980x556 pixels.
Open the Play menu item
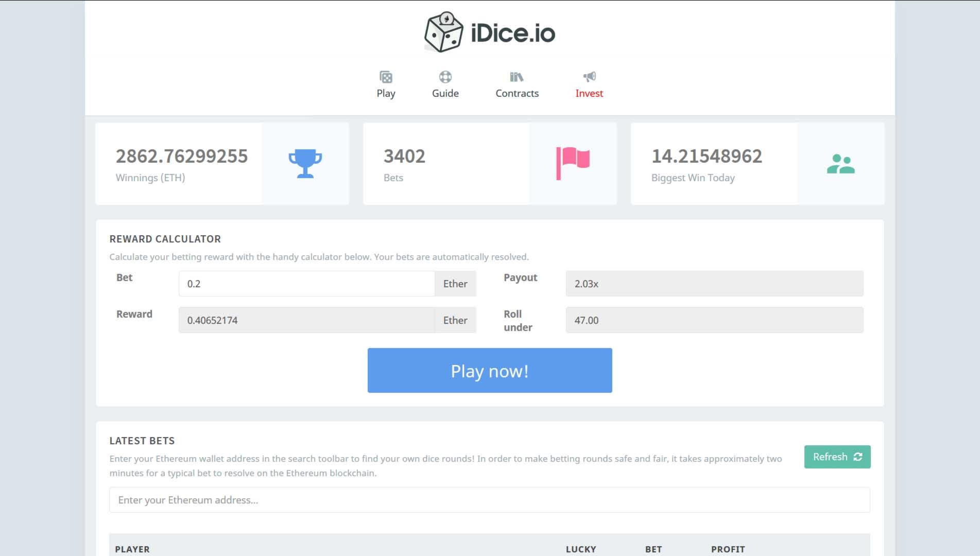tap(386, 84)
